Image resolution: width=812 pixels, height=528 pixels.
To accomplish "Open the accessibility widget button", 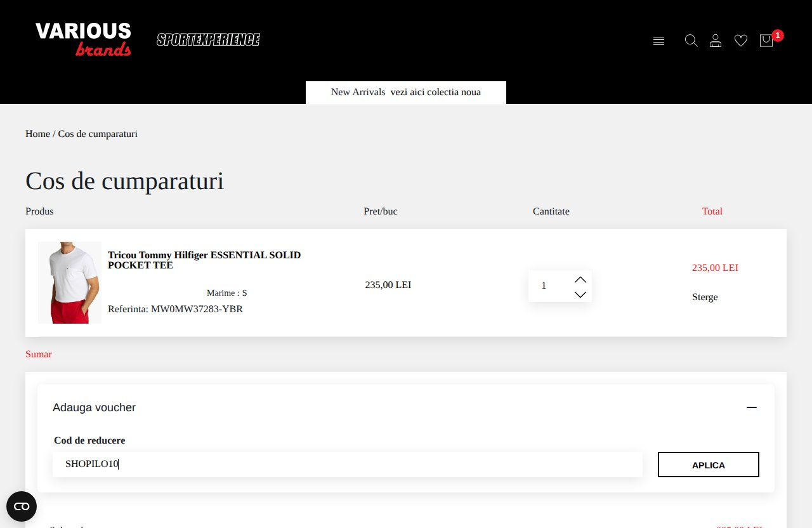I will [x=22, y=506].
